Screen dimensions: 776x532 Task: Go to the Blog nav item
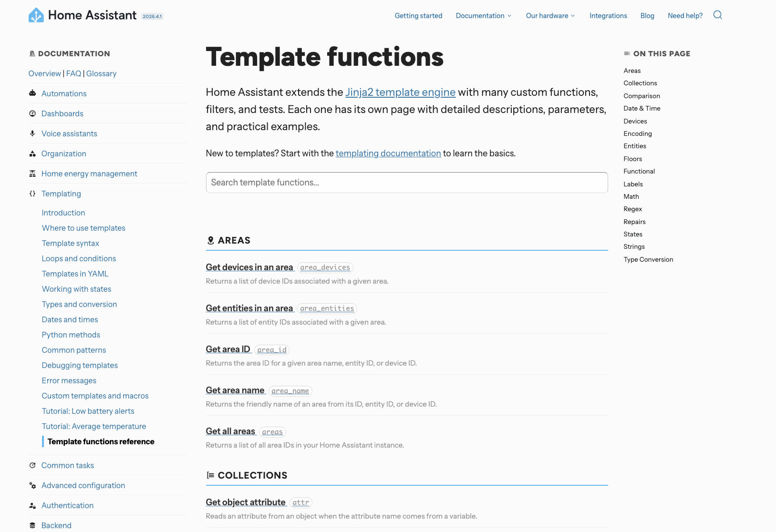click(647, 16)
